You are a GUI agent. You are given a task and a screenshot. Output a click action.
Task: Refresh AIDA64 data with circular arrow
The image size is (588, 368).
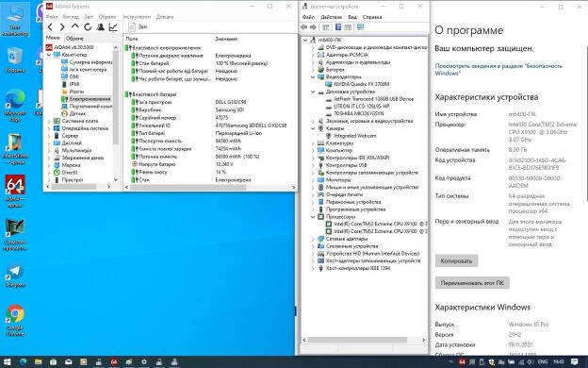pos(88,27)
